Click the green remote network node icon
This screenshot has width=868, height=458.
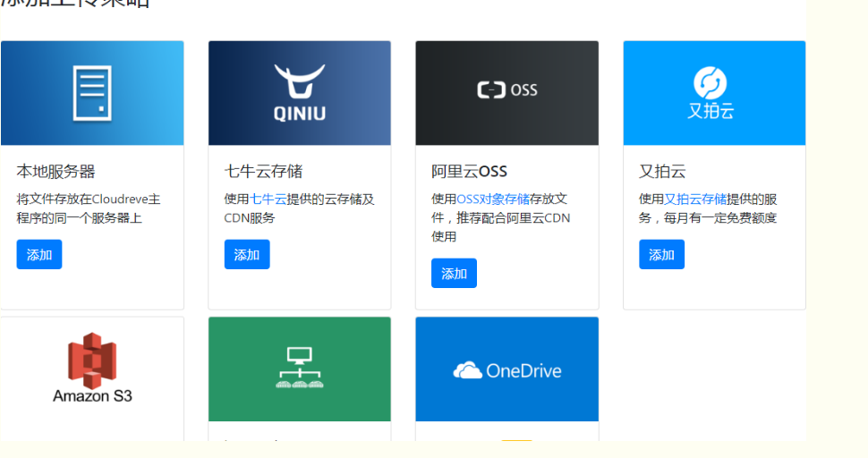300,368
